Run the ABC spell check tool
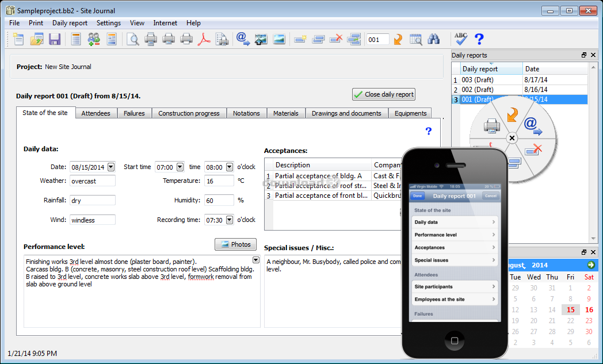The image size is (603, 364). 461,39
